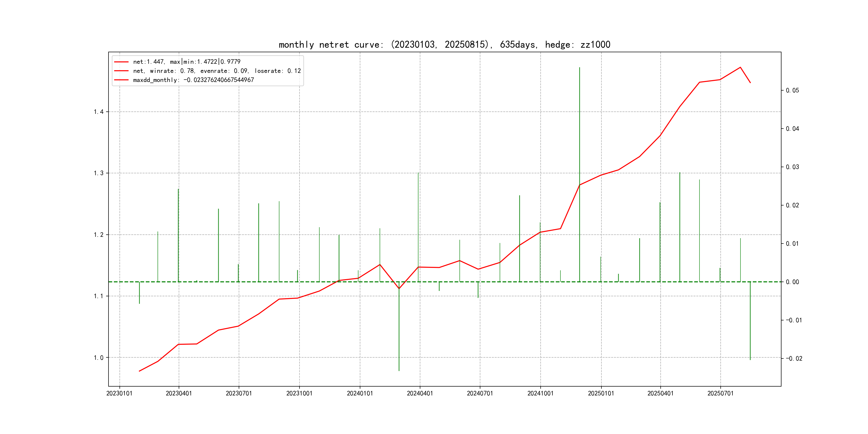
Task: Click the red line swatch beside maxdd_monthly
Action: (x=121, y=80)
